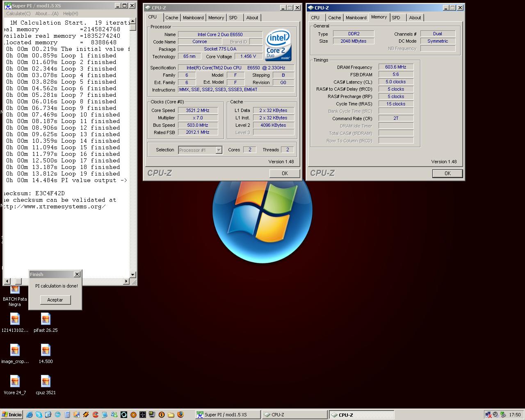Open the Internet Explorer quick launch icon
Viewport: 525px width, 420px height.
[x=30, y=415]
